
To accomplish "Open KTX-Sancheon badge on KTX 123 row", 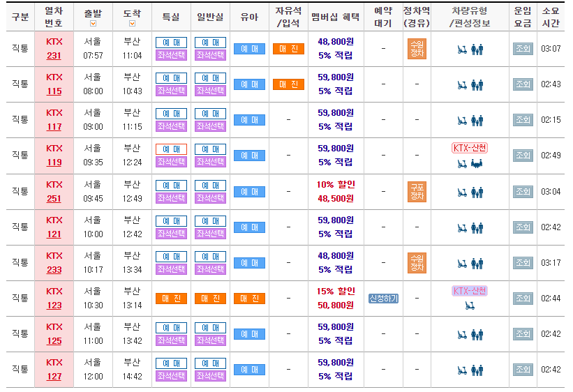I will (x=470, y=291).
